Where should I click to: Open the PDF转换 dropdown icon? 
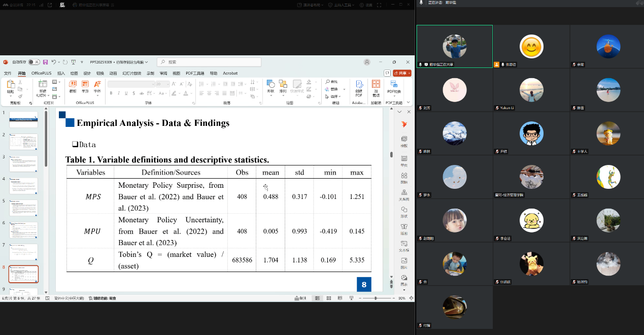tap(394, 88)
